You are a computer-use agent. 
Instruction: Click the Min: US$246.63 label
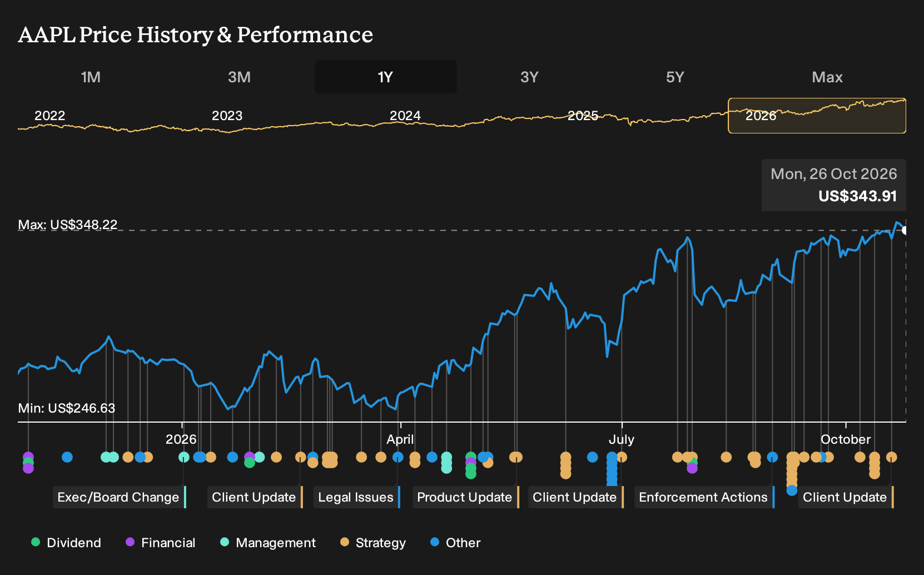[67, 408]
